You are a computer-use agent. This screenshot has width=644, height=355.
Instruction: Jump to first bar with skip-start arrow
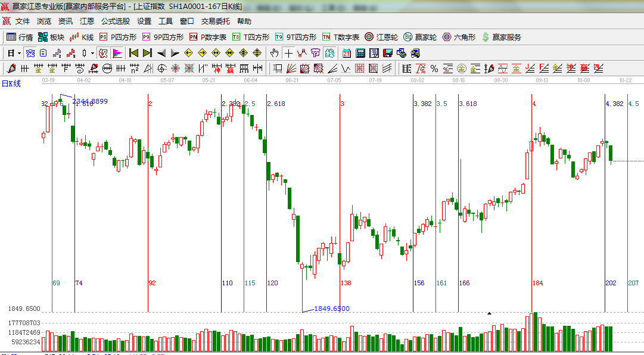(x=133, y=53)
